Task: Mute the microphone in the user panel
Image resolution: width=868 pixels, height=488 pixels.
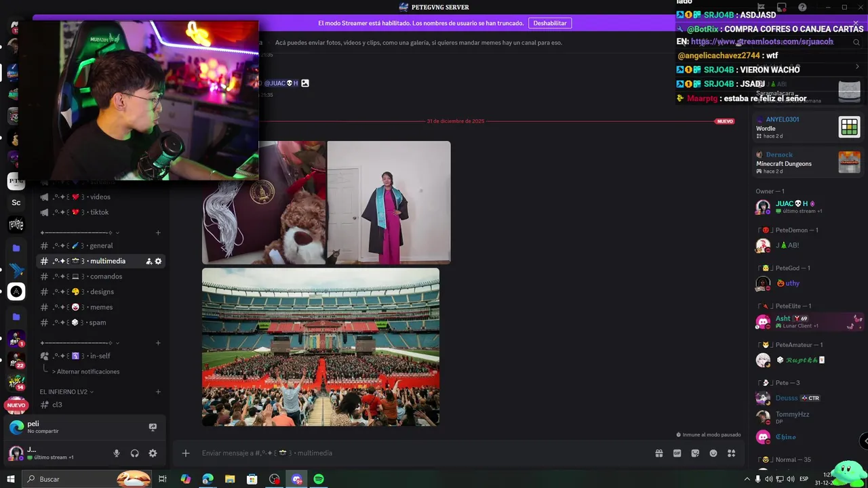Action: pyautogui.click(x=117, y=453)
